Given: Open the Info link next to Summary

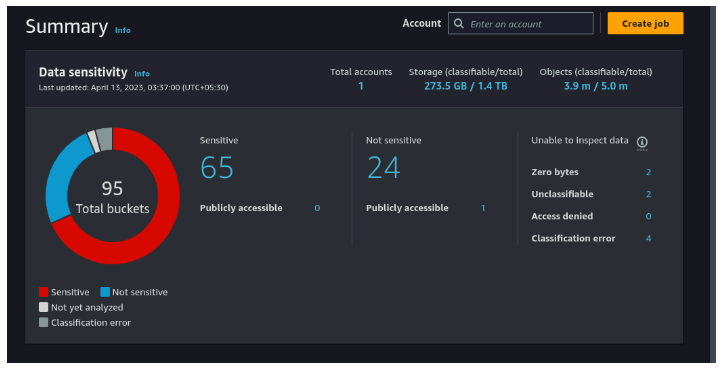Looking at the screenshot, I should 123,30.
